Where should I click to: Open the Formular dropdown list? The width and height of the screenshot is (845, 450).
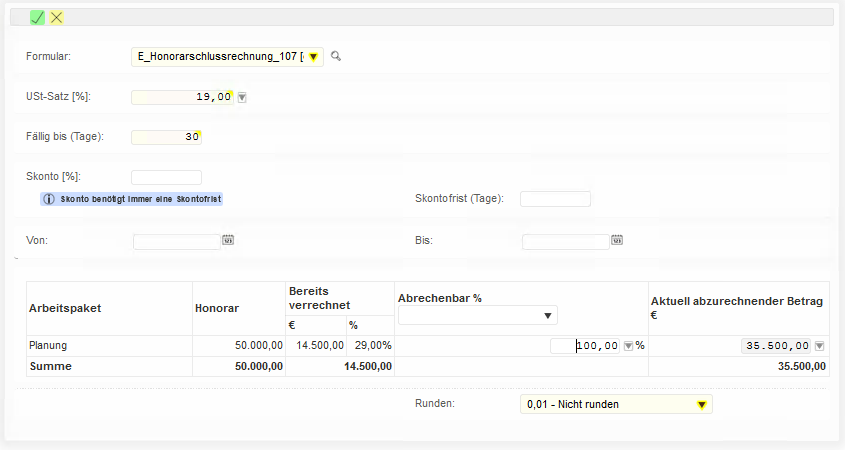(313, 57)
